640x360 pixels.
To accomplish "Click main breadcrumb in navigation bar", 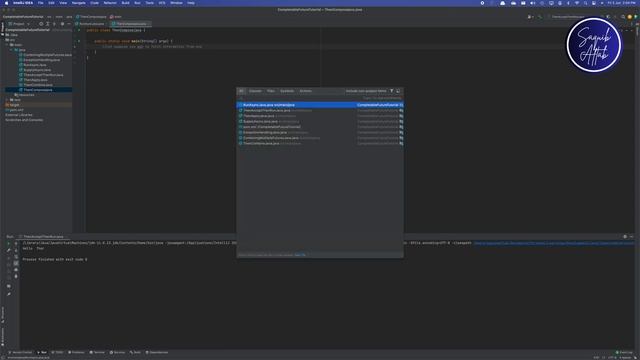I will [116, 17].
